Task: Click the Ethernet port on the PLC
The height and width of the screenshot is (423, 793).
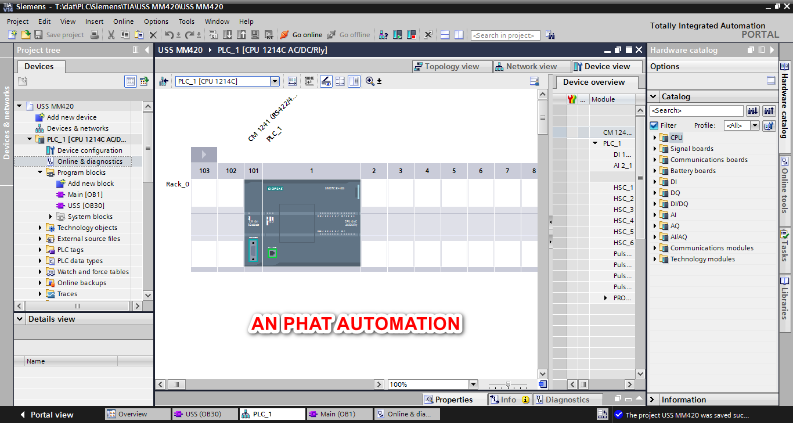Action: (271, 253)
